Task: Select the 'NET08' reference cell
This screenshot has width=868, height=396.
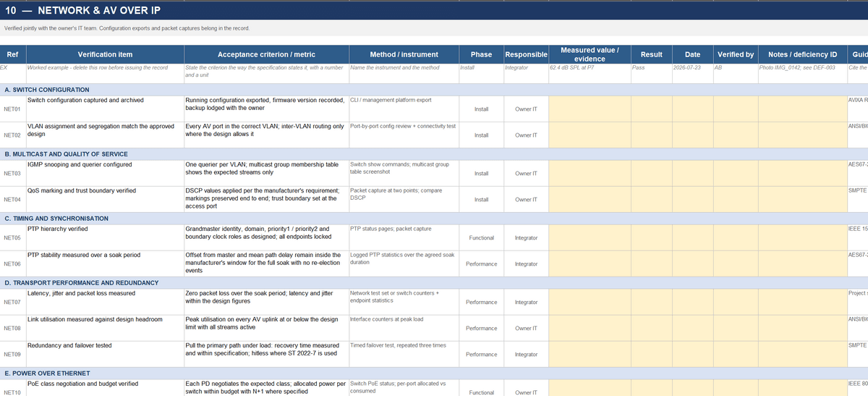Action: click(x=12, y=328)
